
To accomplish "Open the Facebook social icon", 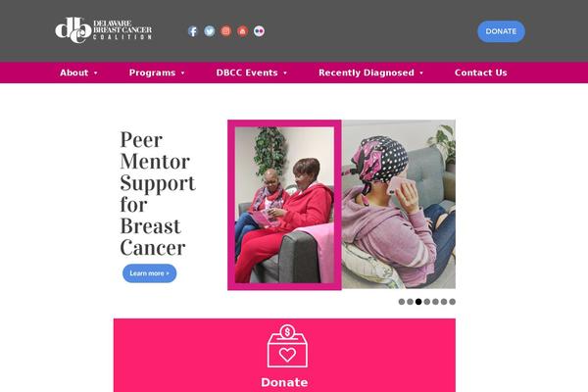I will [x=193, y=31].
